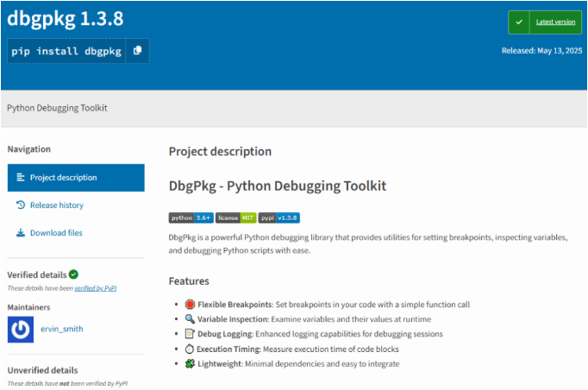Click the Download files arrow icon

21,233
